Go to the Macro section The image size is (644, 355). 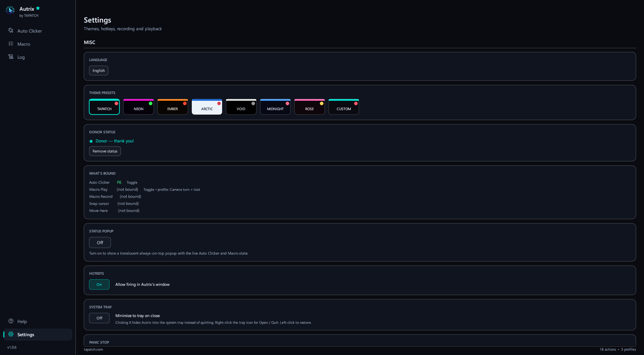(38, 44)
